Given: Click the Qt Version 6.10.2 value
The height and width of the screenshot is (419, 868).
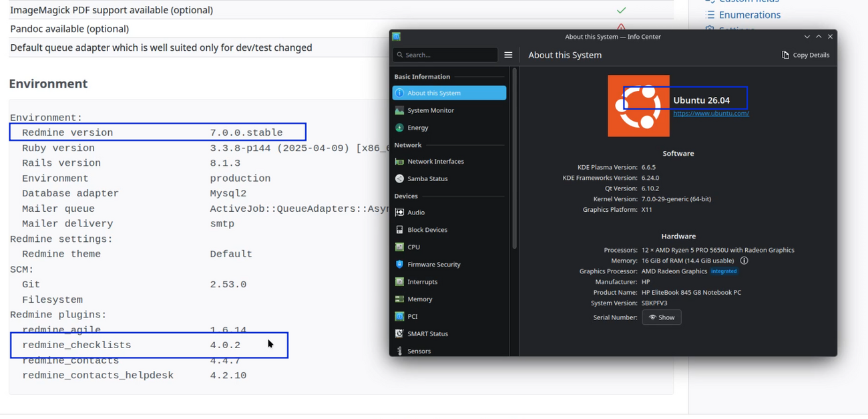Looking at the screenshot, I should click(x=650, y=188).
